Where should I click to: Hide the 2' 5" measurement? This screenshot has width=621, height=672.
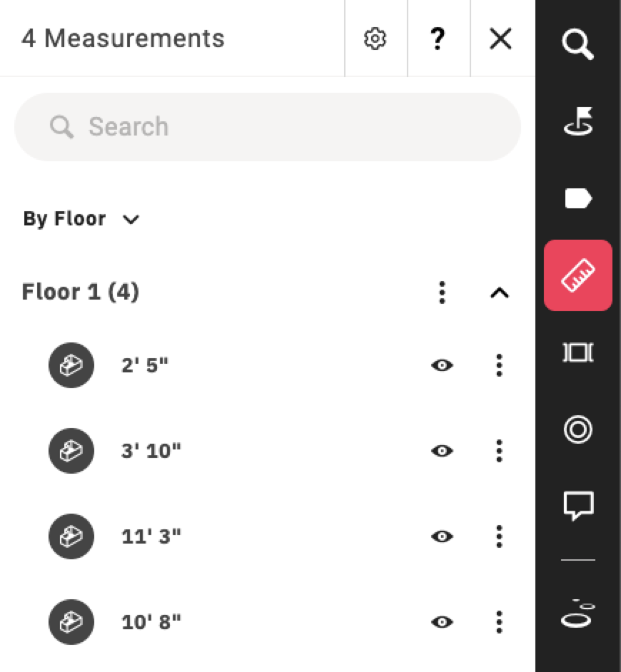442,365
